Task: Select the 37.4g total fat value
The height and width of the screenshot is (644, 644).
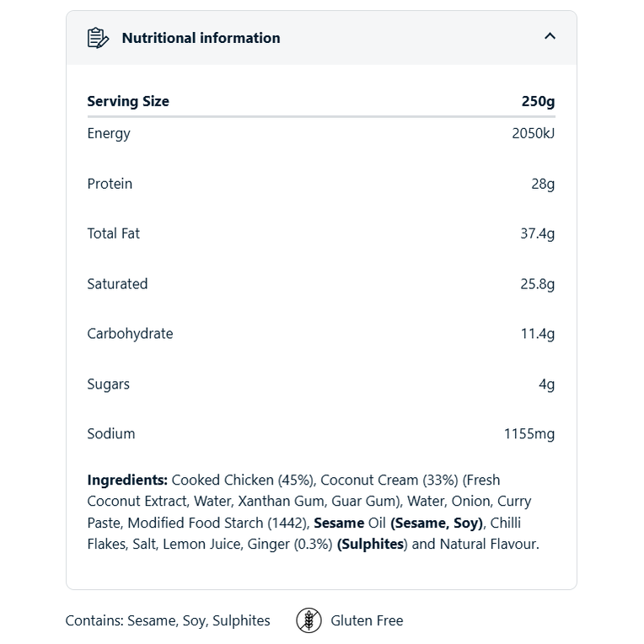Action: [x=537, y=233]
